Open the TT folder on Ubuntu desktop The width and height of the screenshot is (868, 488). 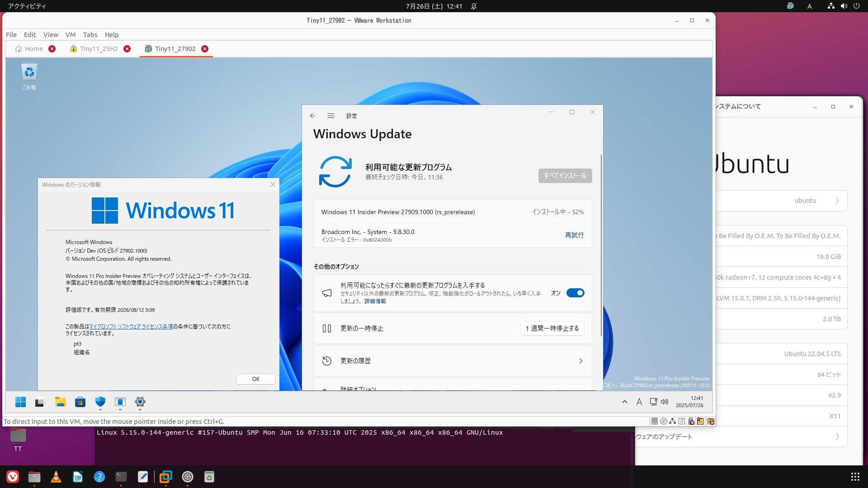pos(18,440)
